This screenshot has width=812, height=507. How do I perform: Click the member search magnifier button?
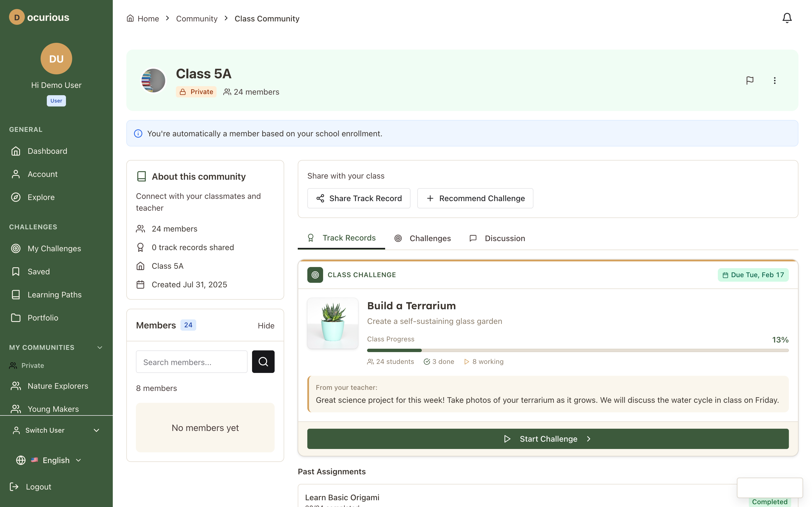263,361
